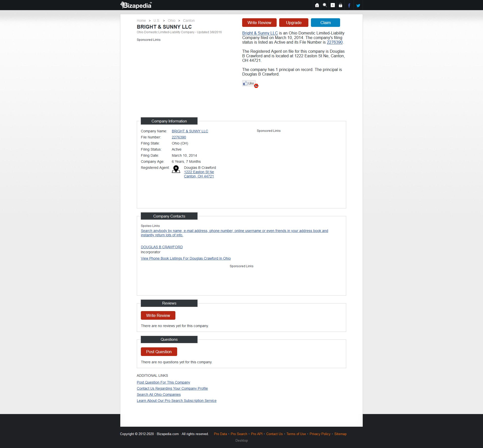Open Canton, OH 44721 link
This screenshot has width=483, height=448.
point(199,176)
